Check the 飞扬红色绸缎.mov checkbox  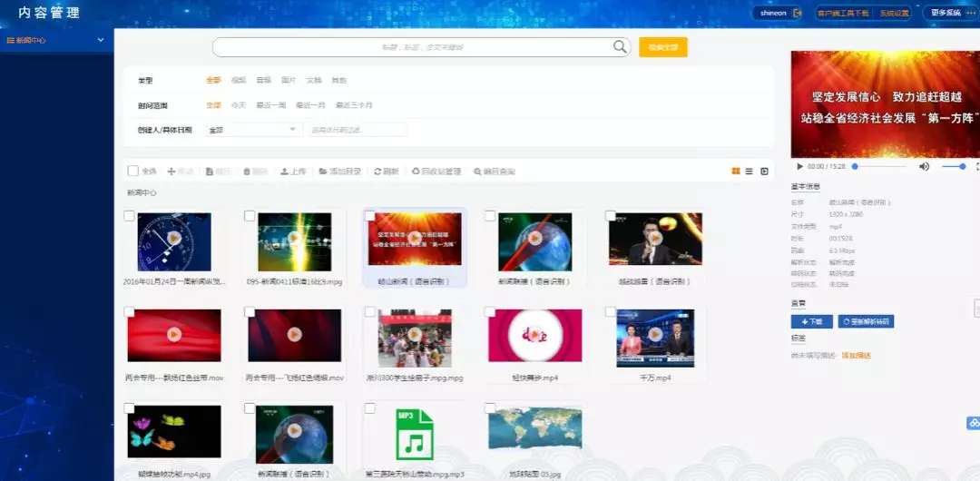point(250,311)
